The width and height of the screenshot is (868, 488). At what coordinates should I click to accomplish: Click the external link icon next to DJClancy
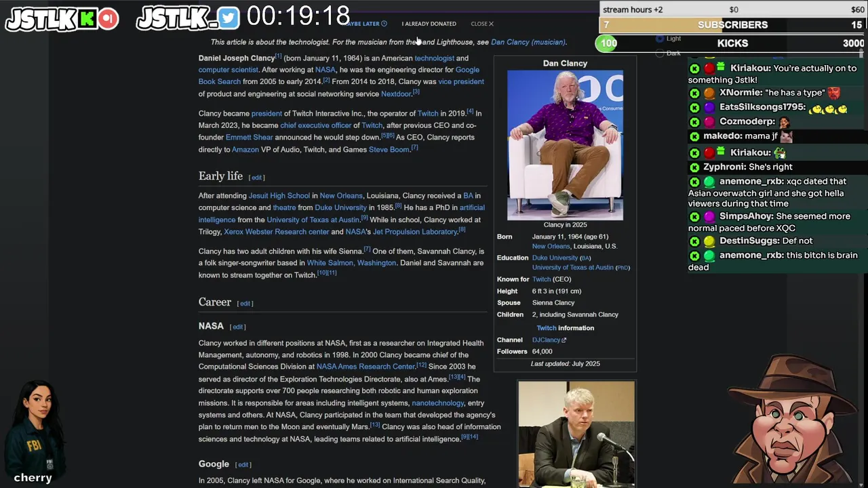[x=564, y=340]
